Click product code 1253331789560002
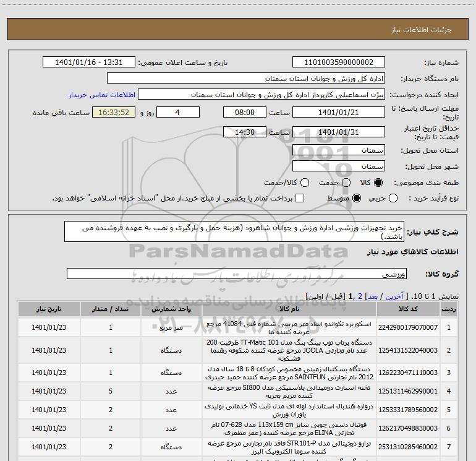 (x=408, y=410)
